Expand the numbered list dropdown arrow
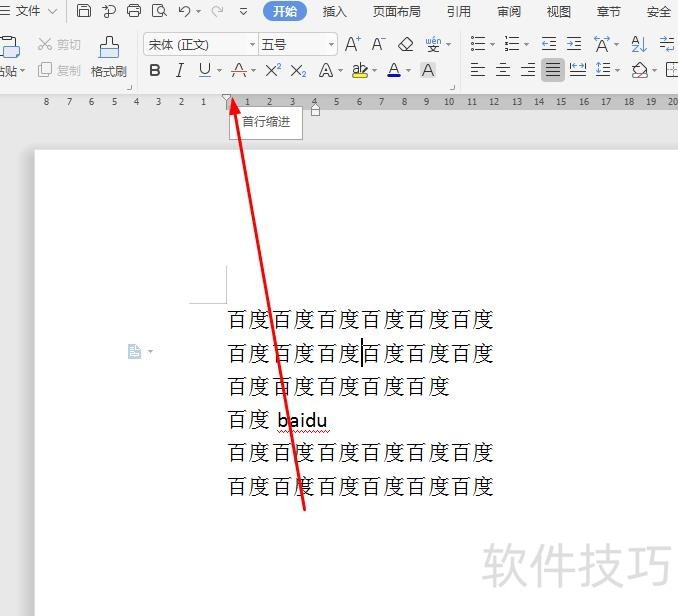 click(526, 45)
